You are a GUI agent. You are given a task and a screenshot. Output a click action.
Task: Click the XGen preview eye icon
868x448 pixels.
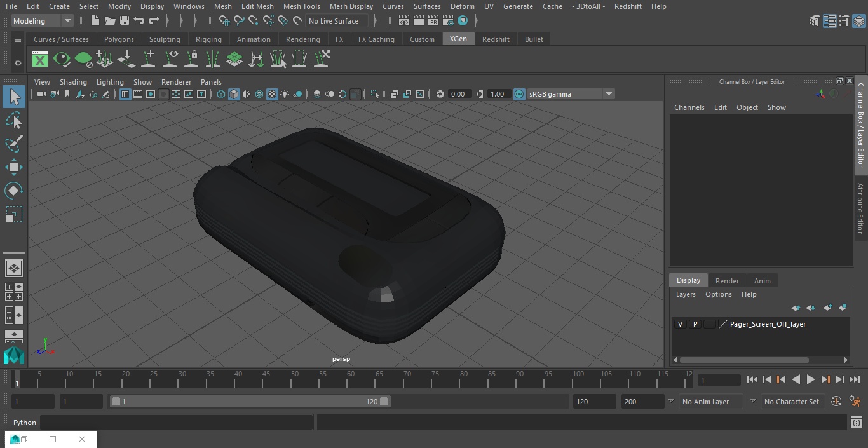pos(62,60)
